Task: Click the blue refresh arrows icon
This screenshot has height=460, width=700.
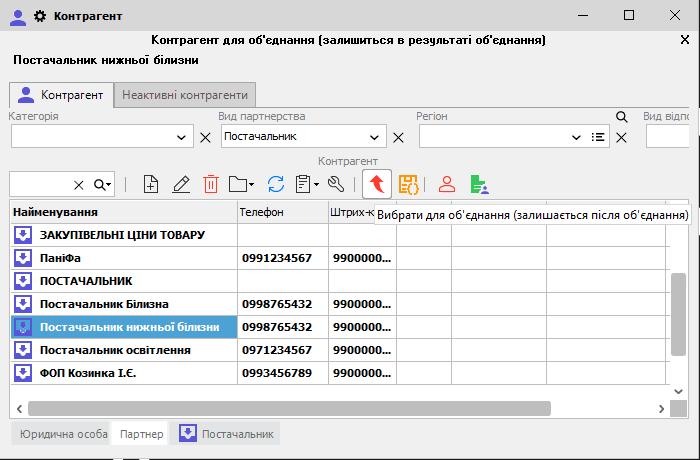Action: pos(276,184)
